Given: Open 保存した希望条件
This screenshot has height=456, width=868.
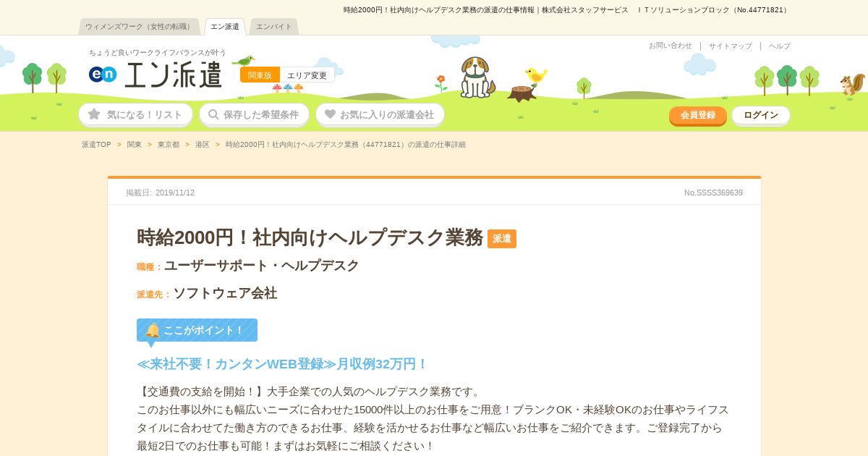Looking at the screenshot, I should (254, 114).
